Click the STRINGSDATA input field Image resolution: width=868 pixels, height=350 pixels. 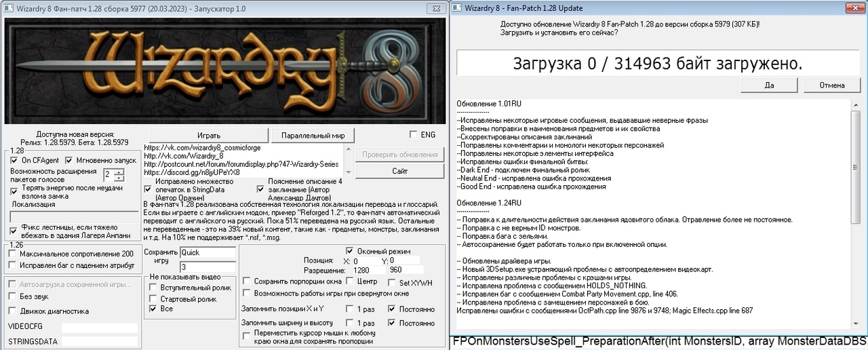[x=99, y=341]
